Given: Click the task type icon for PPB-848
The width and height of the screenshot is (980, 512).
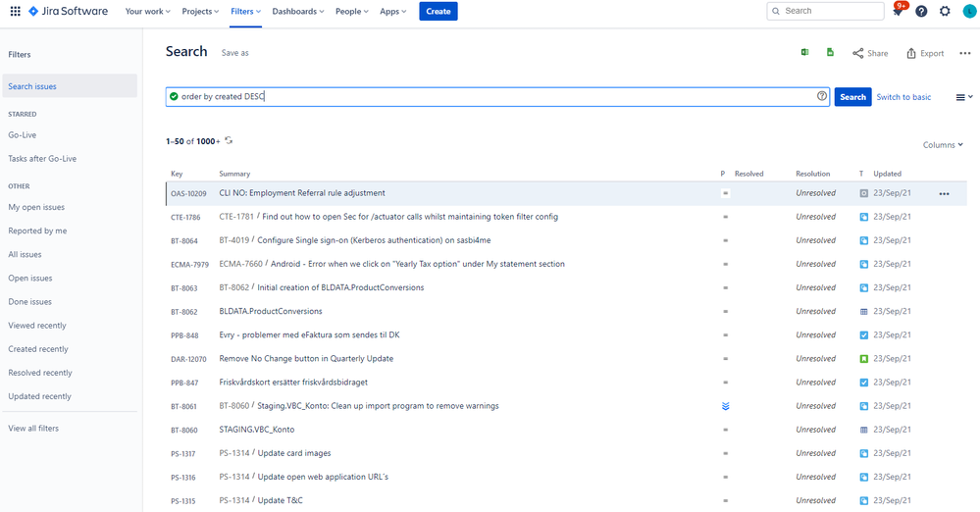Looking at the screenshot, I should pos(863,335).
